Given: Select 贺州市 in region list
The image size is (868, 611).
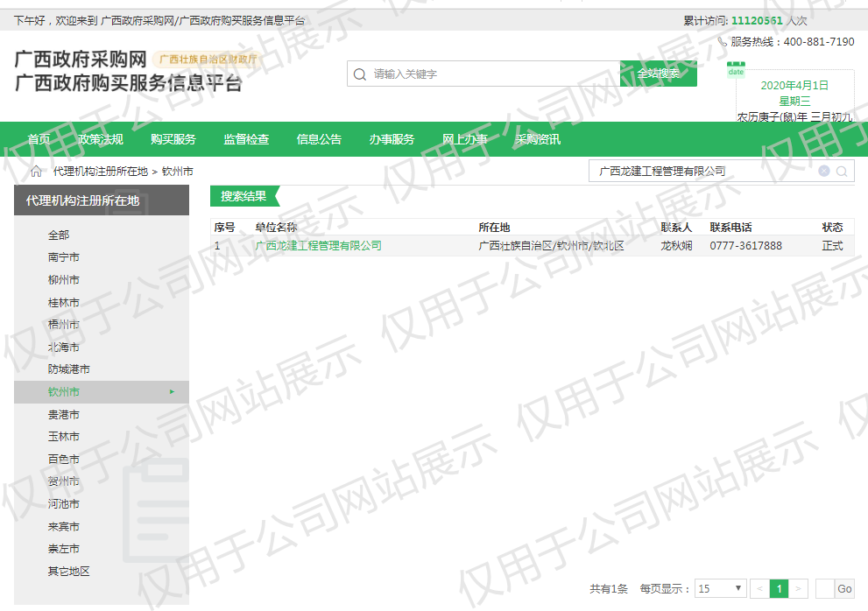Looking at the screenshot, I should tap(64, 481).
